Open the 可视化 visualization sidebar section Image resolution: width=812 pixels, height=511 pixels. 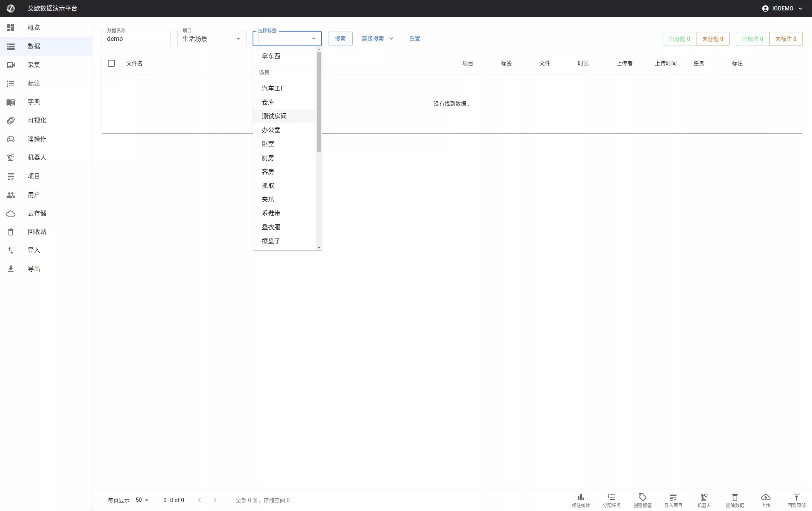coord(37,120)
